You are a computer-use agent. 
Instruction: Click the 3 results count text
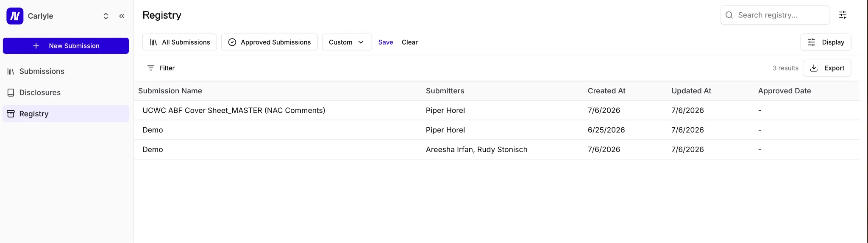785,68
